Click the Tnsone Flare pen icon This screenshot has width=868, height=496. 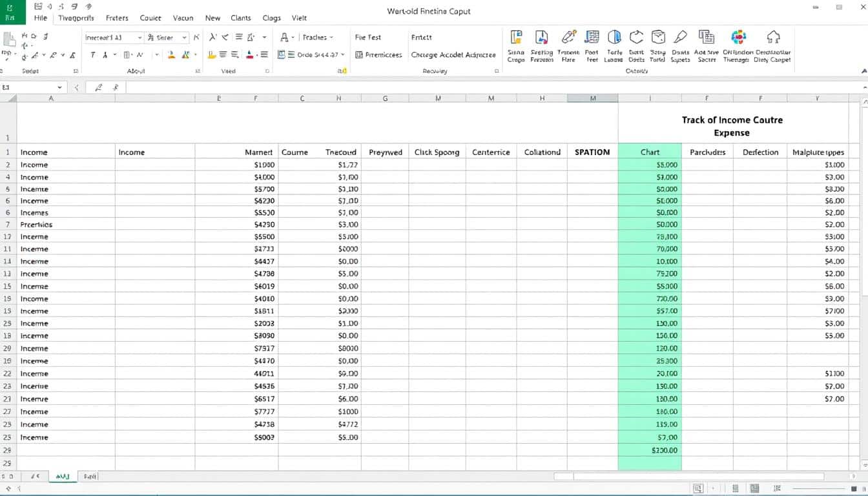click(568, 37)
